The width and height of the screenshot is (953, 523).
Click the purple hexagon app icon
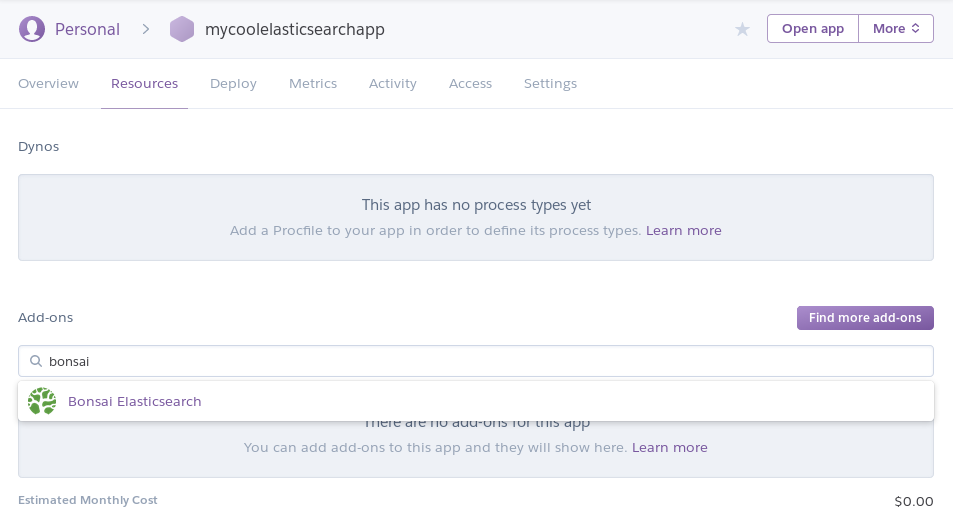click(182, 29)
